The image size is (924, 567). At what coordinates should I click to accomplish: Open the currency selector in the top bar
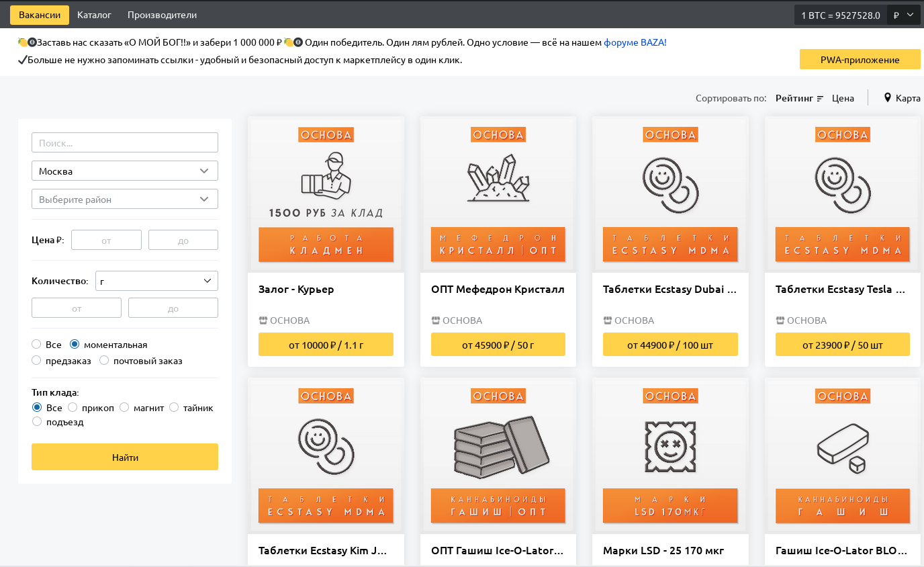click(903, 14)
